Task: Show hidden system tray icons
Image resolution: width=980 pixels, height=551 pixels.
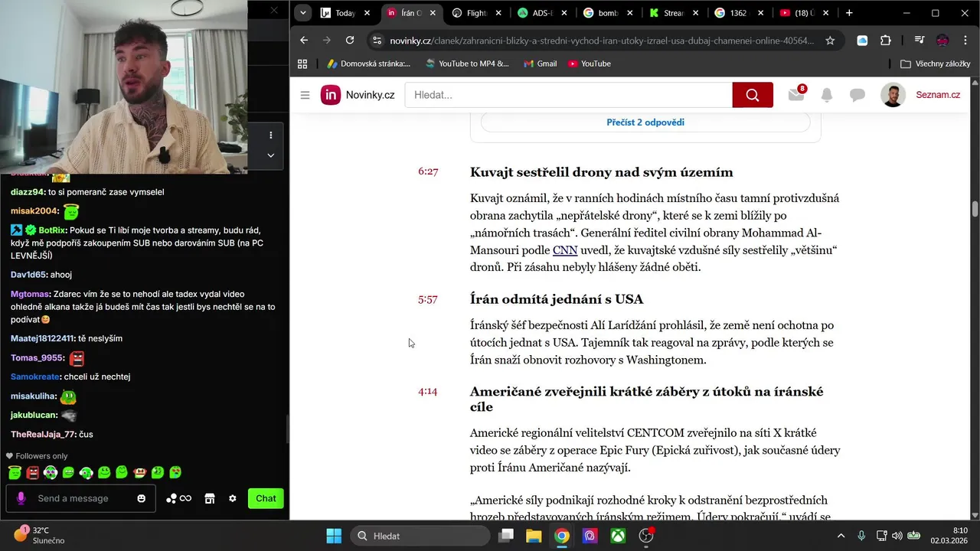Action: (841, 536)
